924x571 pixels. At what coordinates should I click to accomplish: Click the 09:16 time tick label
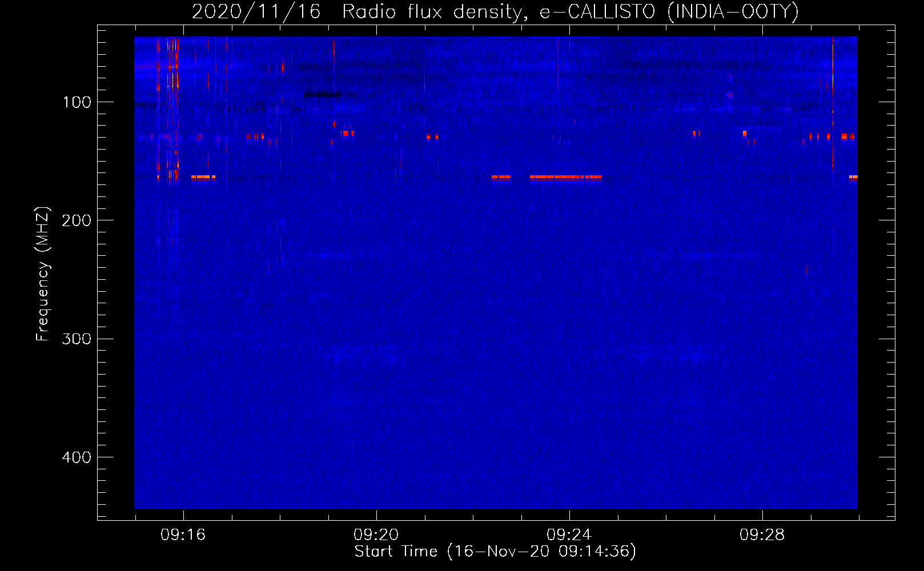[183, 535]
